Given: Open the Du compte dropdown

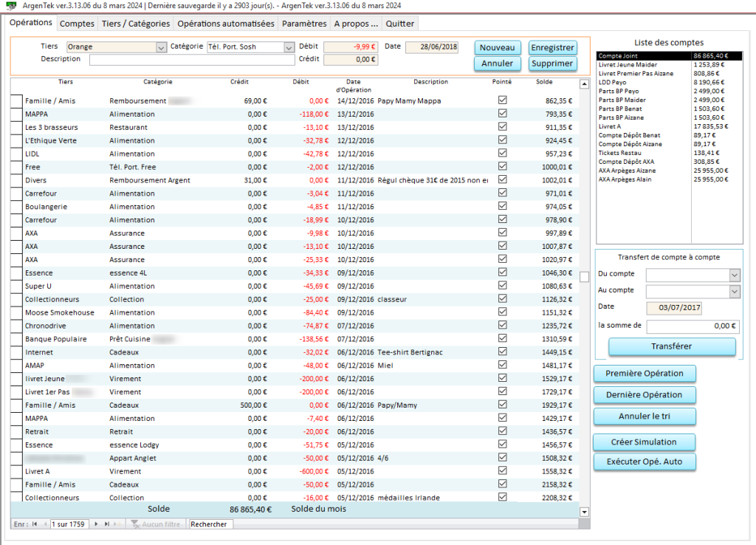Looking at the screenshot, I should (x=734, y=275).
